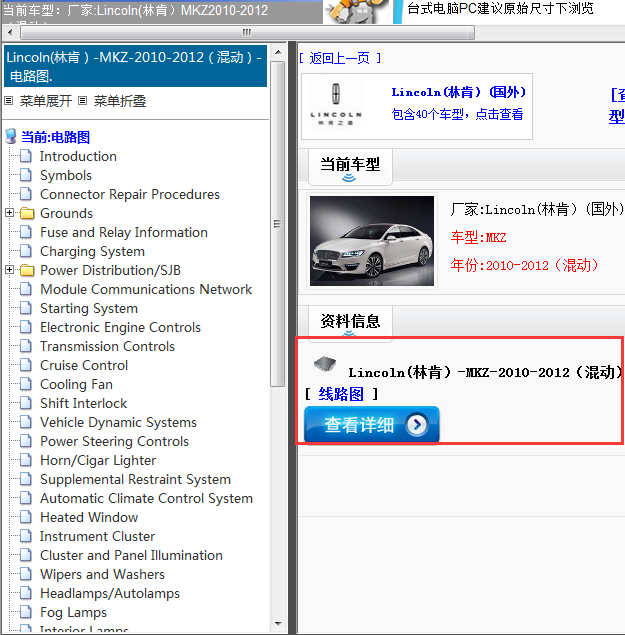625x635 pixels.
Task: Click the 查看详细 button
Action: pos(371,425)
